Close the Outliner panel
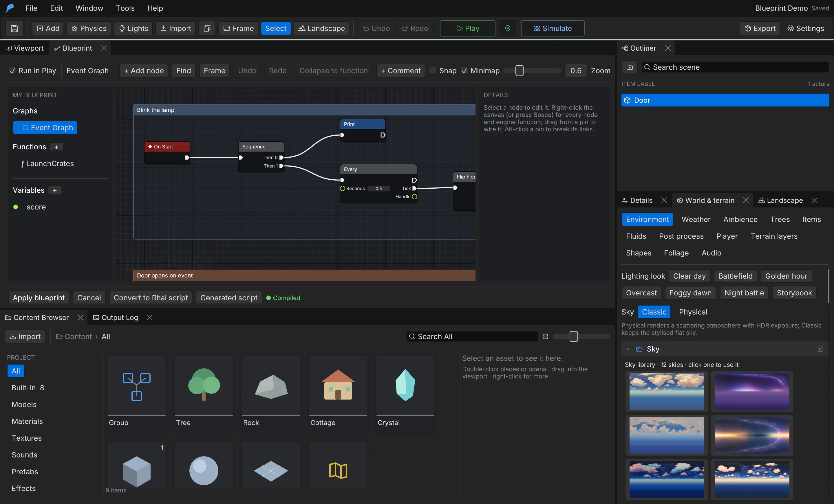834x504 pixels. click(x=667, y=48)
